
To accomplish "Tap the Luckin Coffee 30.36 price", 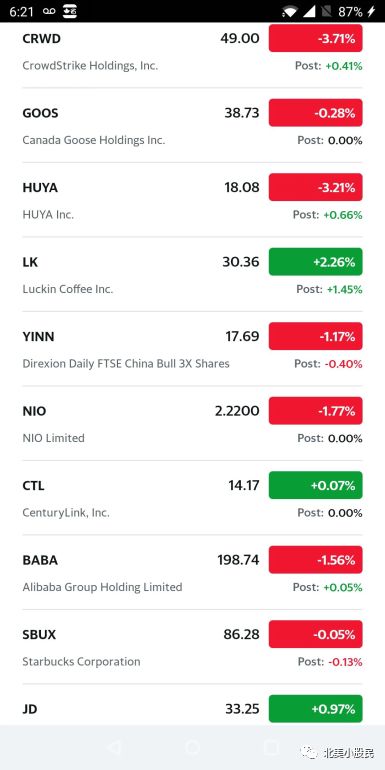I will coord(241,262).
